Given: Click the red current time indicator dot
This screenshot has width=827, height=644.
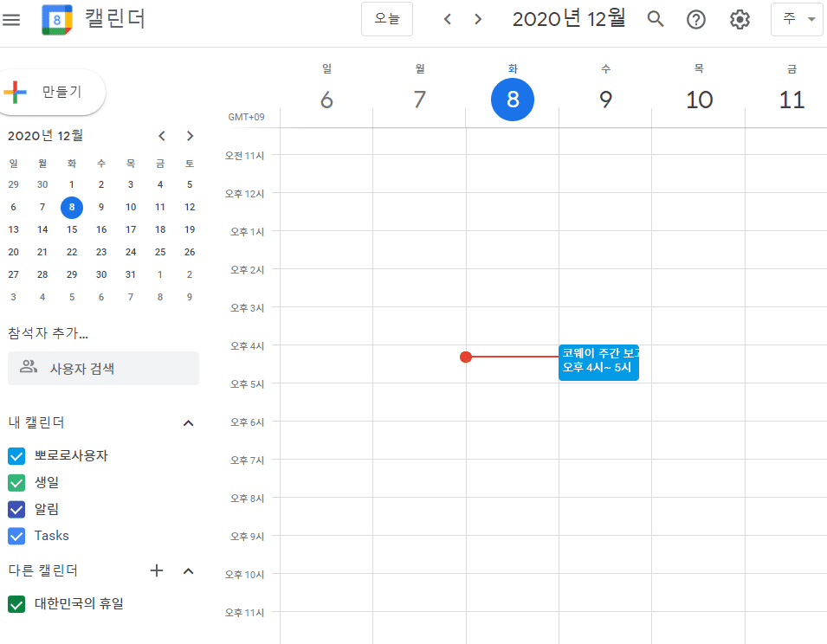Looking at the screenshot, I should coord(466,357).
